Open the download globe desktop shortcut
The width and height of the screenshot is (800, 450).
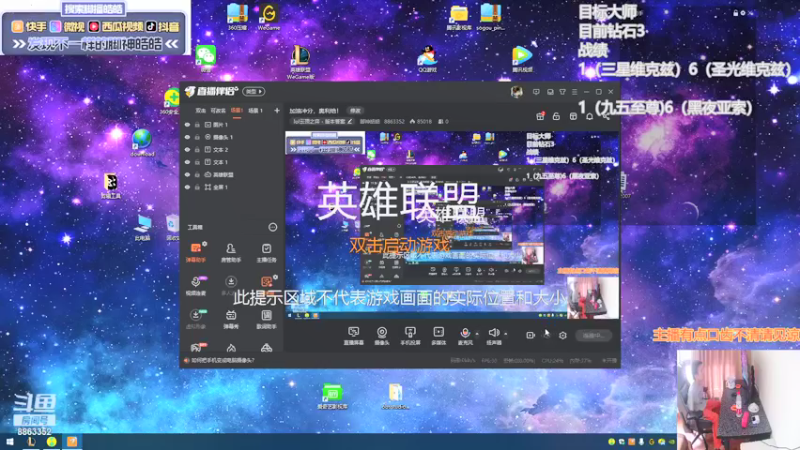coord(142,142)
